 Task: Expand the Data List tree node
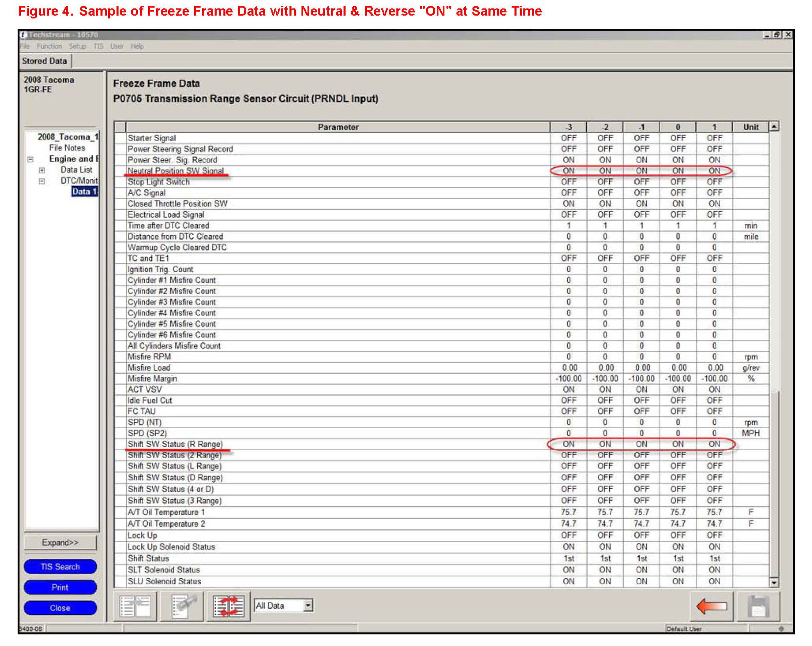click(x=42, y=170)
